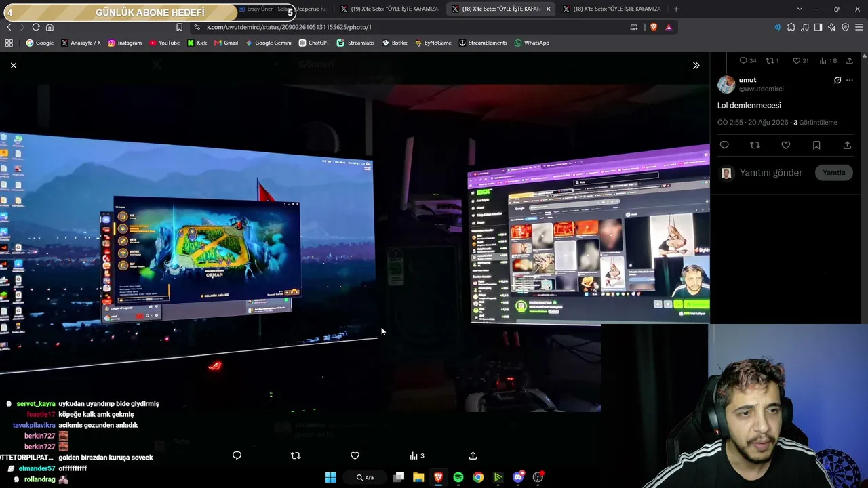
Task: Like the photo with the heart icon below
Action: tap(355, 455)
